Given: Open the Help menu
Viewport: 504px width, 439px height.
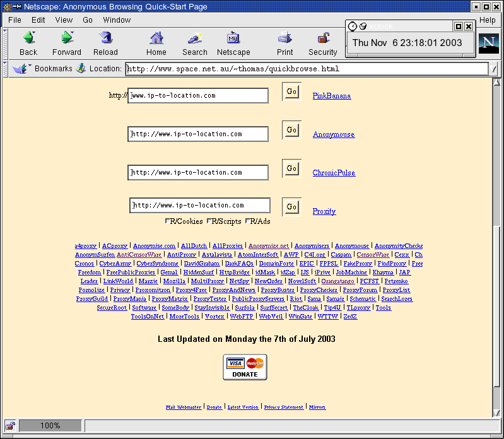Looking at the screenshot, I should click(x=488, y=20).
